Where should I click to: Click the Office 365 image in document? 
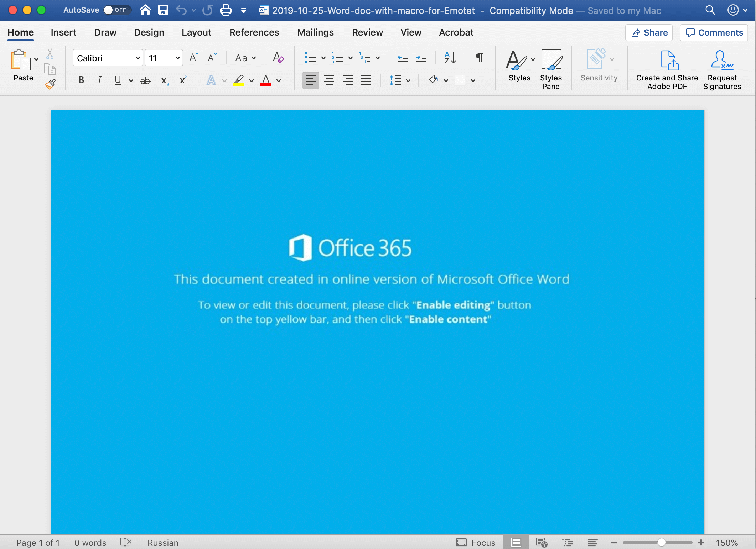(x=350, y=248)
